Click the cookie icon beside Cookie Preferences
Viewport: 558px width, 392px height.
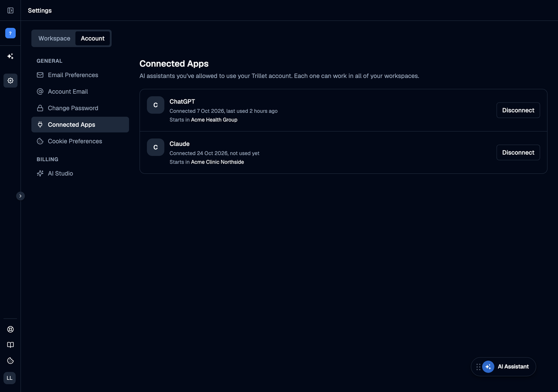tap(40, 141)
